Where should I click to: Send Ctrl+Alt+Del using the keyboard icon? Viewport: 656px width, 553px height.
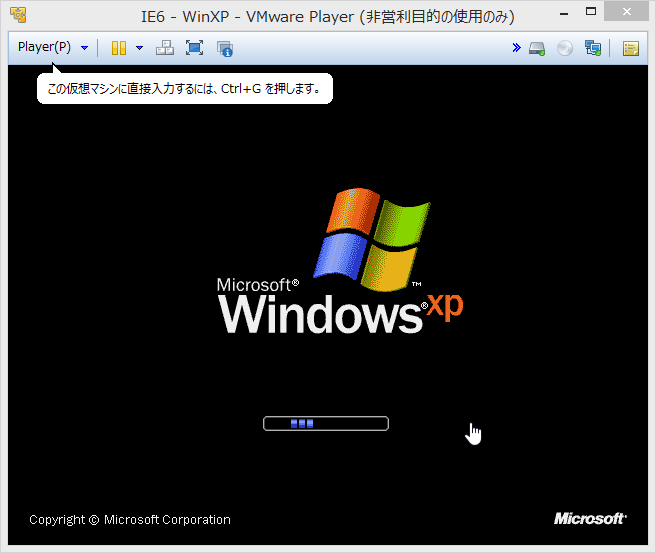click(165, 48)
